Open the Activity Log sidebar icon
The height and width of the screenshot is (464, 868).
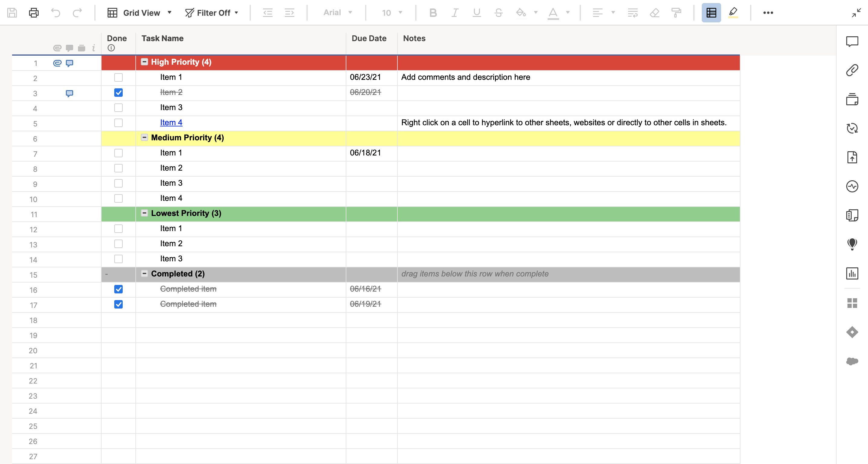click(x=852, y=186)
